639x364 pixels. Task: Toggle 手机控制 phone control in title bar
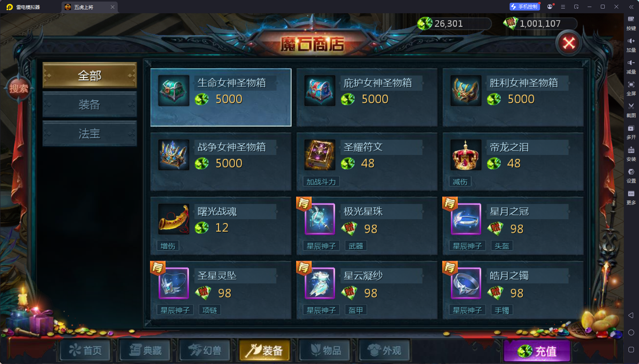pos(524,7)
